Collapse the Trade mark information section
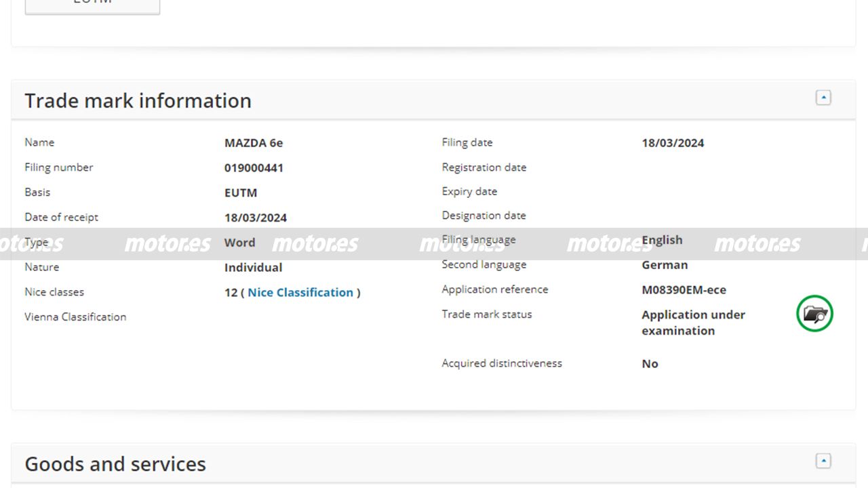 pyautogui.click(x=823, y=98)
